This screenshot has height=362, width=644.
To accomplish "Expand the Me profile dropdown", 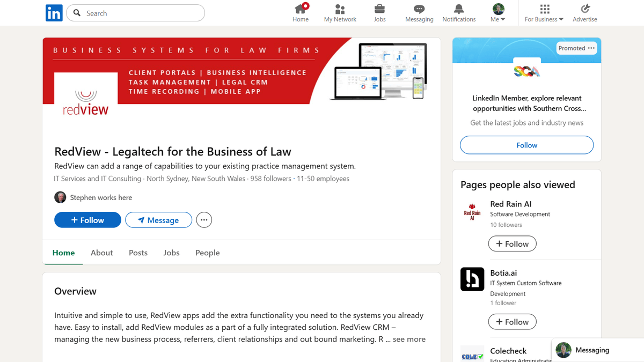I will 498,13.
